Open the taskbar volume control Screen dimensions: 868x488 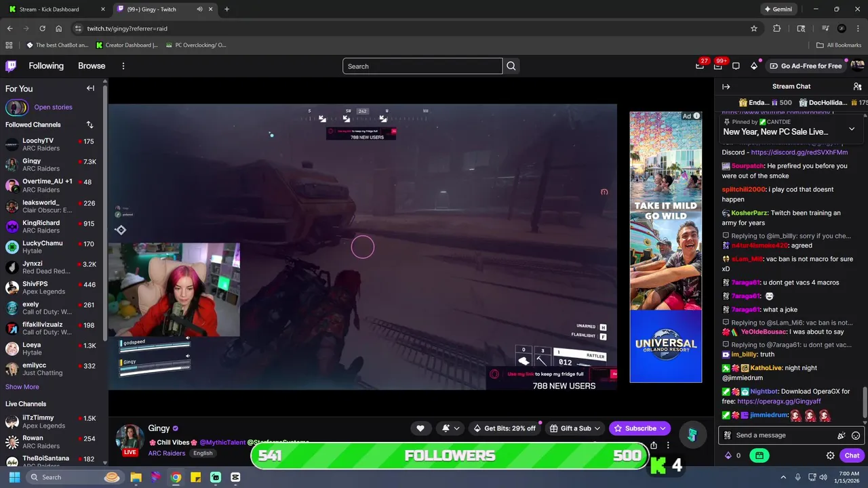point(823,477)
